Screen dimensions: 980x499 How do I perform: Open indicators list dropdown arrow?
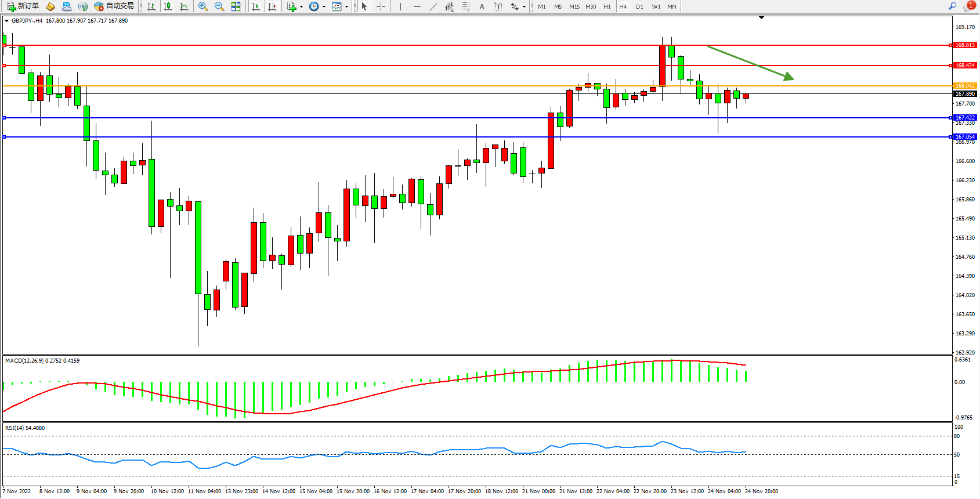(x=301, y=7)
